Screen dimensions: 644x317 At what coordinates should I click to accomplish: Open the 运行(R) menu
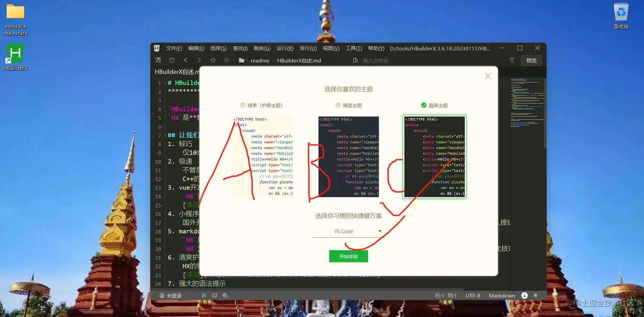(285, 49)
